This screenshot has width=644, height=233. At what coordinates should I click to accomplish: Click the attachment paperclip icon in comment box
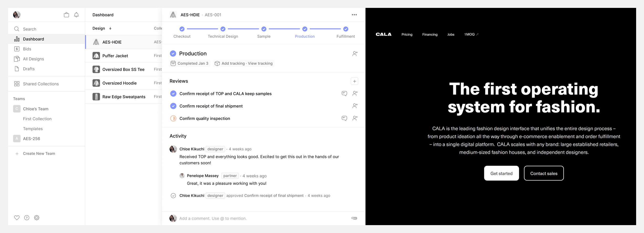coord(354,218)
